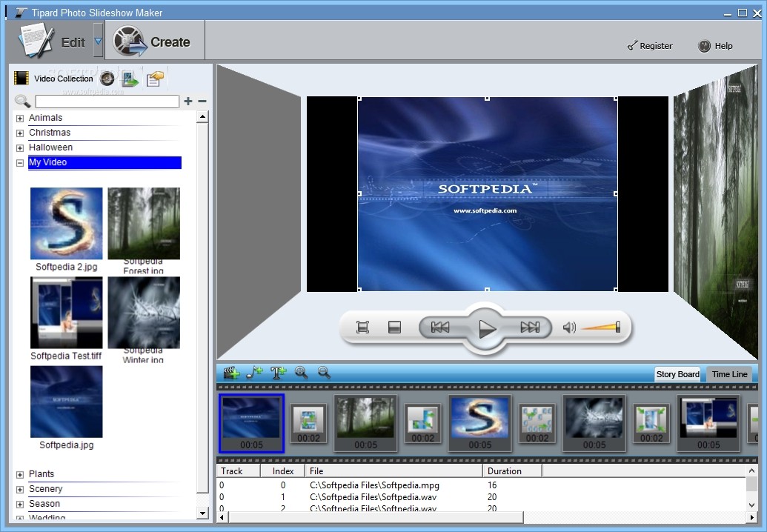Zoom out on the timeline
This screenshot has height=532, width=767.
325,373
